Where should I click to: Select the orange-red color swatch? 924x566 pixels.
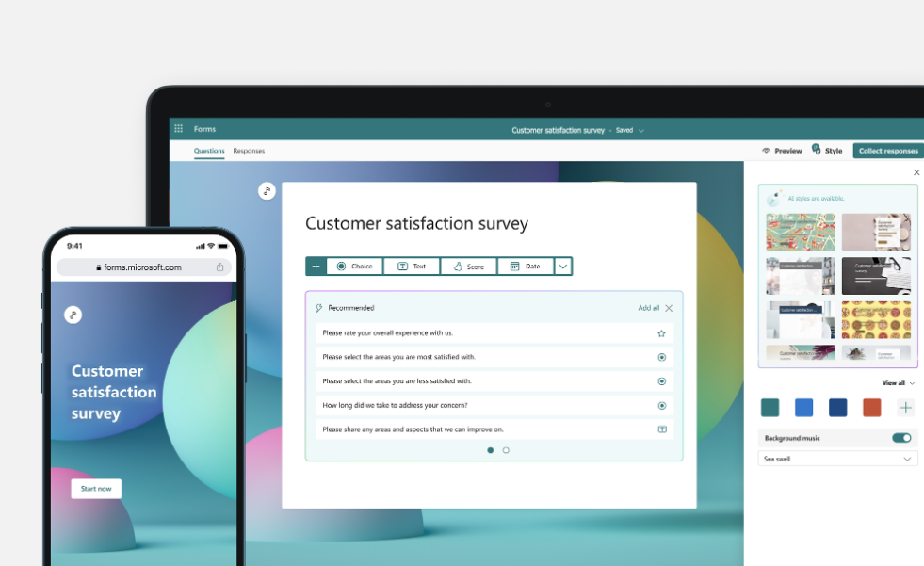pyautogui.click(x=871, y=408)
